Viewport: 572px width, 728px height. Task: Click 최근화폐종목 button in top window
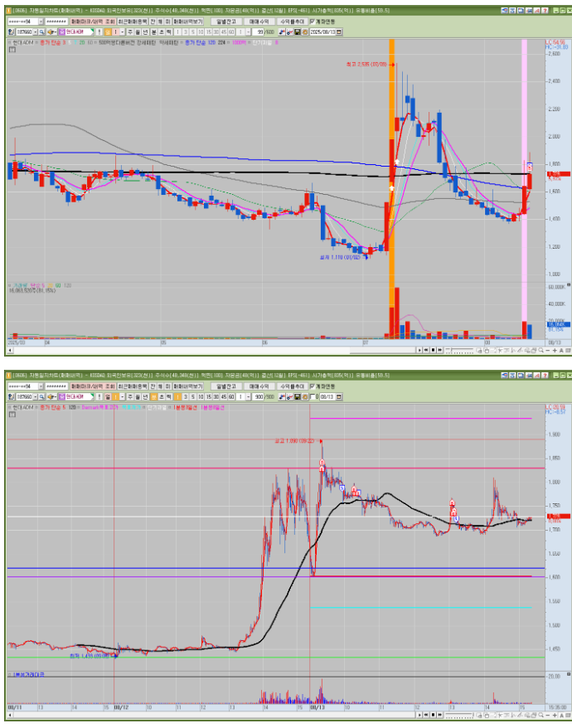point(133,22)
